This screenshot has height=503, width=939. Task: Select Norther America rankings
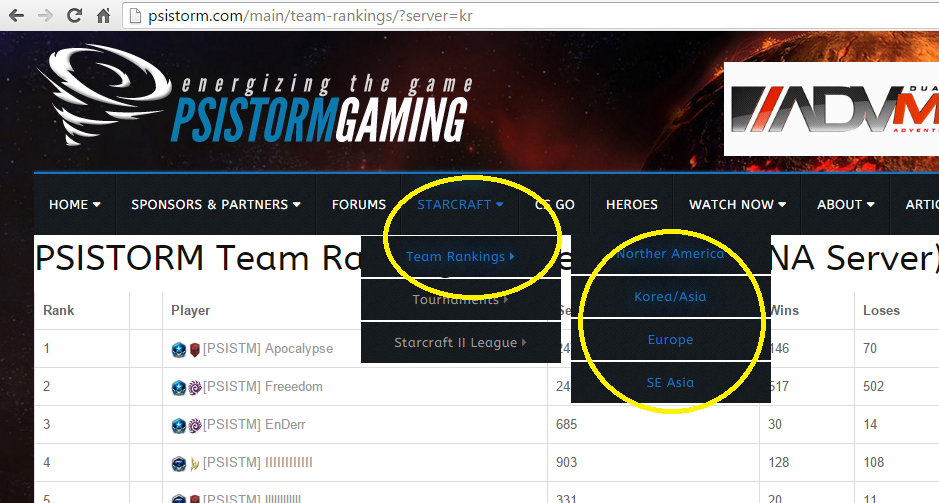pyautogui.click(x=670, y=254)
